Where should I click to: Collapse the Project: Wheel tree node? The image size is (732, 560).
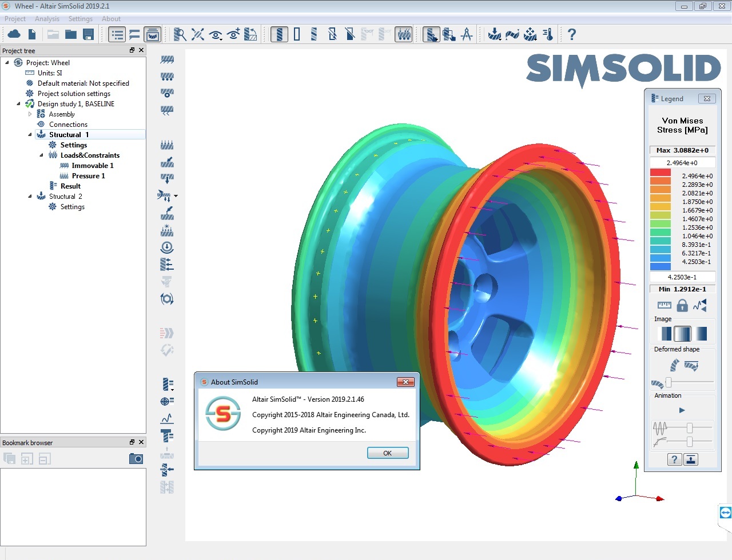coord(7,63)
